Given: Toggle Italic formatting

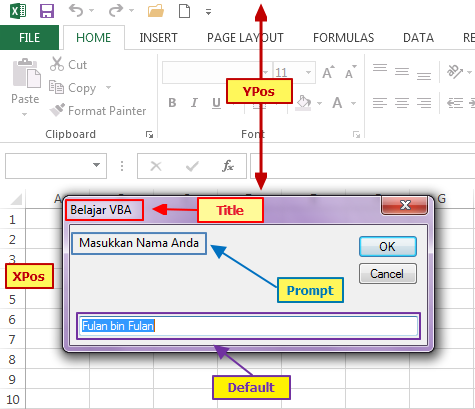Looking at the screenshot, I should (x=194, y=103).
